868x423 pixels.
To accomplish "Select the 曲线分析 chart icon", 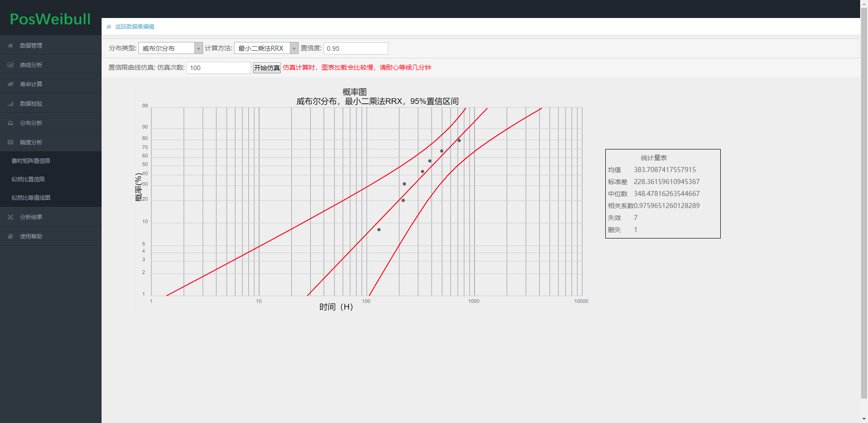I will [10, 65].
